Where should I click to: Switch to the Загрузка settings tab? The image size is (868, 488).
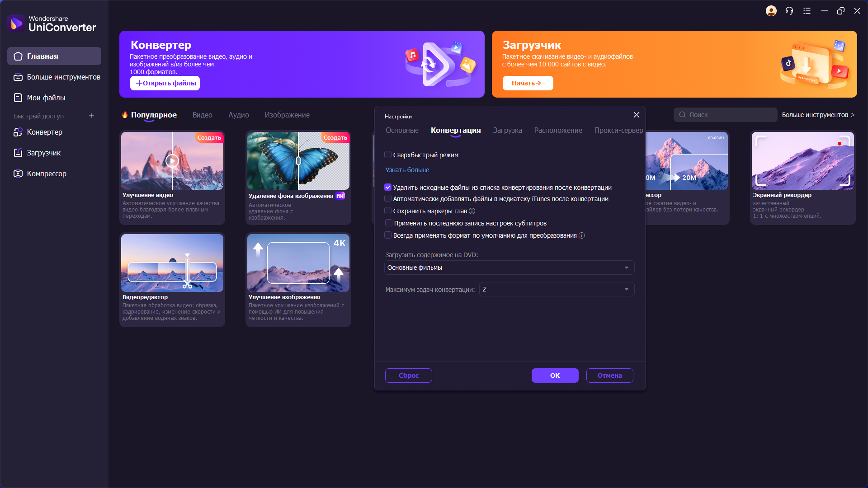click(x=507, y=130)
